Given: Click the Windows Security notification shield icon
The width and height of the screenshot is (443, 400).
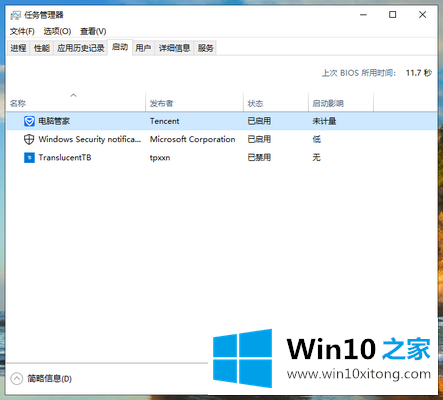Looking at the screenshot, I should click(29, 139).
